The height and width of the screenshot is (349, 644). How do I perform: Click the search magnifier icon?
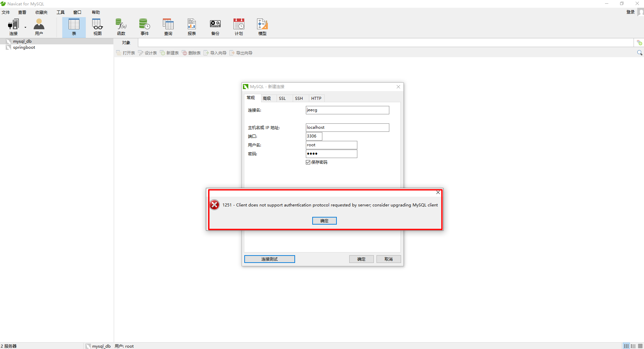pos(640,53)
